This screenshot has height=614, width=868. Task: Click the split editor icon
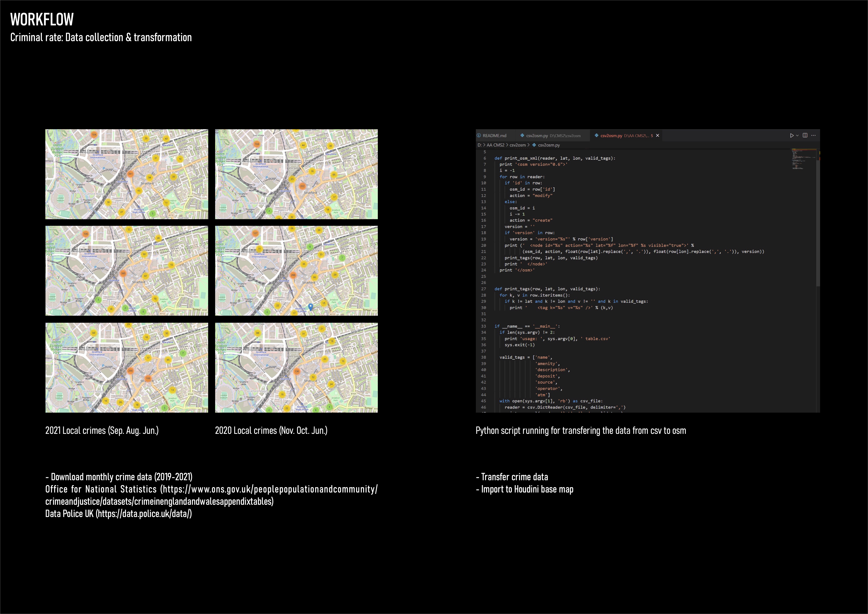805,136
